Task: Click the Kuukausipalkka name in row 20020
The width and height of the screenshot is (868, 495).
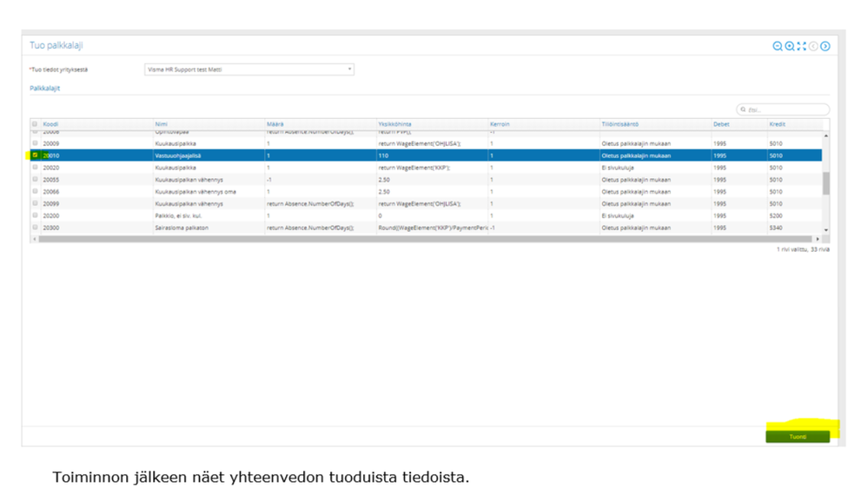Action: 176,168
